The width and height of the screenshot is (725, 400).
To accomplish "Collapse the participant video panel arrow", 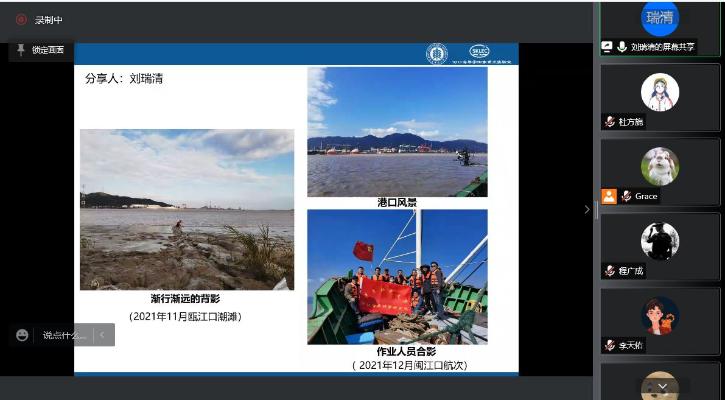I will 587,209.
